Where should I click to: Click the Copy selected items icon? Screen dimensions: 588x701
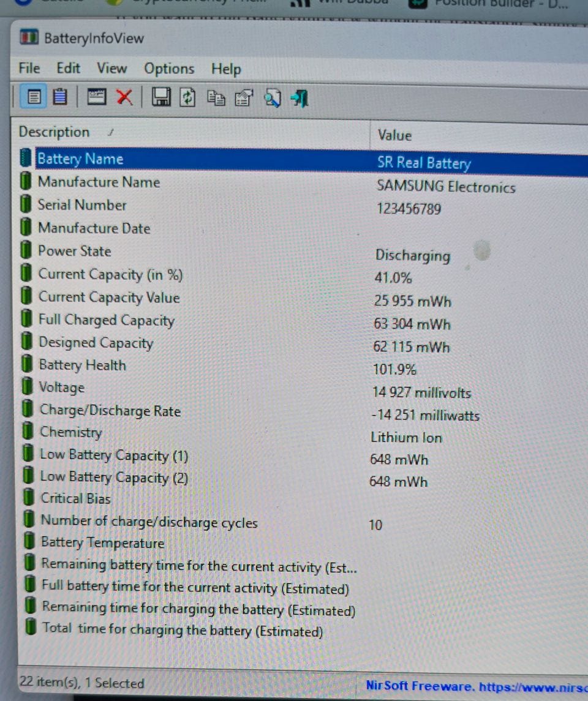point(216,98)
